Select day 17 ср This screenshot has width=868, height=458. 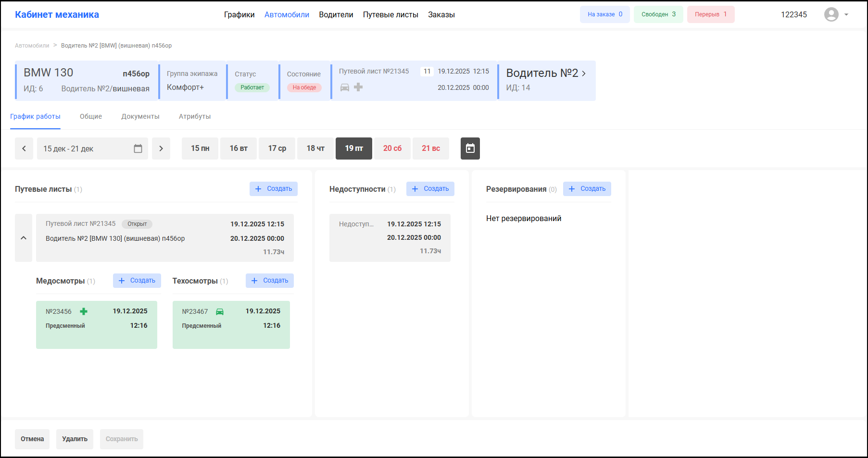coord(277,149)
